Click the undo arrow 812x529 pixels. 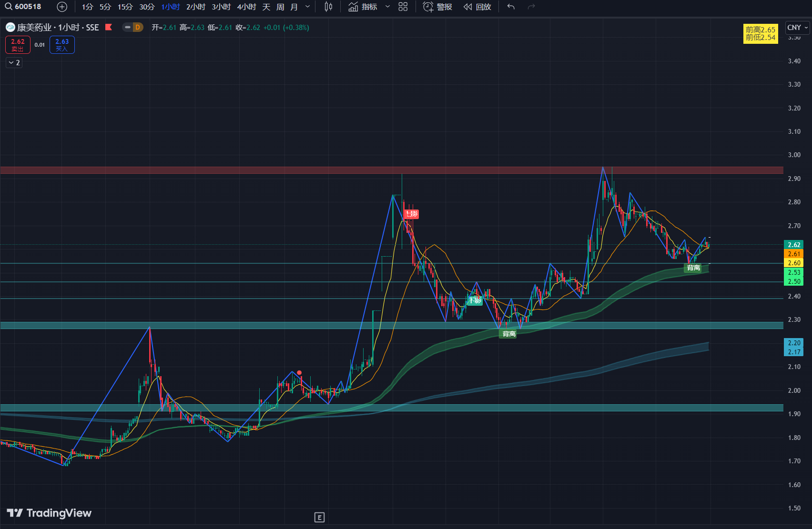511,7
